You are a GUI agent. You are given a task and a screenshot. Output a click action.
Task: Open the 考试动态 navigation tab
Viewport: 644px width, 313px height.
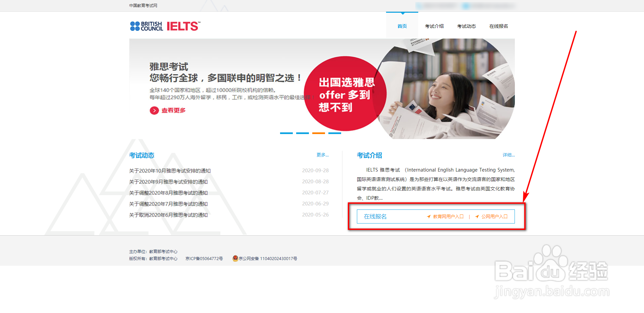coord(467,26)
